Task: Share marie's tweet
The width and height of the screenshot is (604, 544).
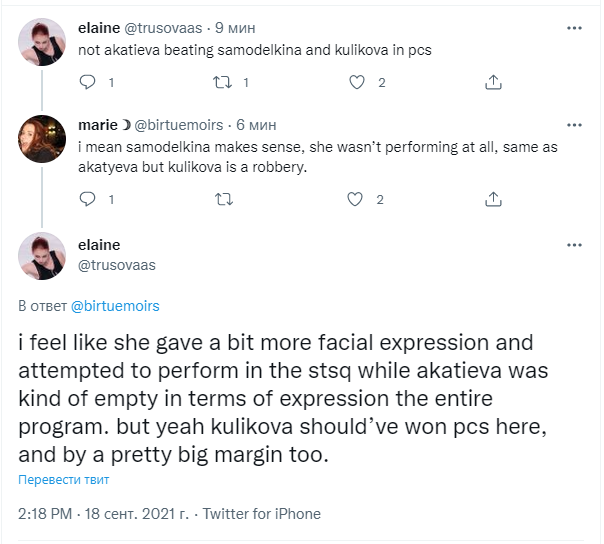Action: pos(493,199)
